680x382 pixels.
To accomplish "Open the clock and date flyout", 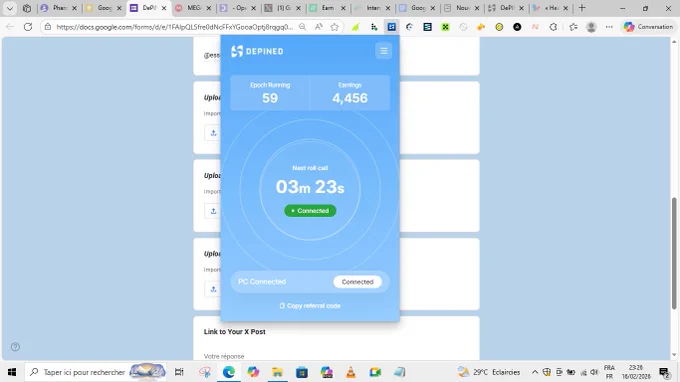I will (635, 372).
